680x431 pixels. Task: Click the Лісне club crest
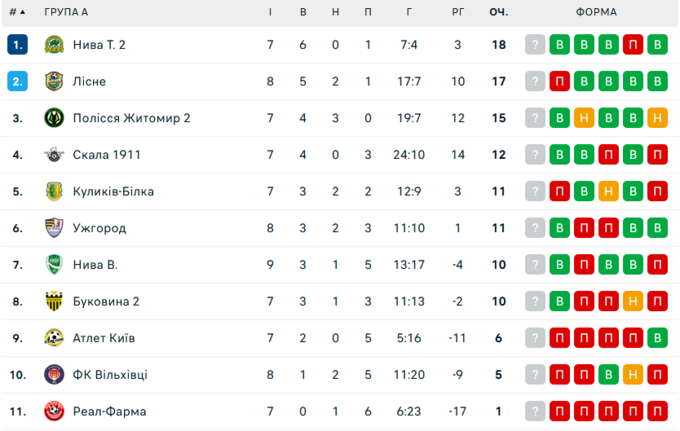(54, 82)
